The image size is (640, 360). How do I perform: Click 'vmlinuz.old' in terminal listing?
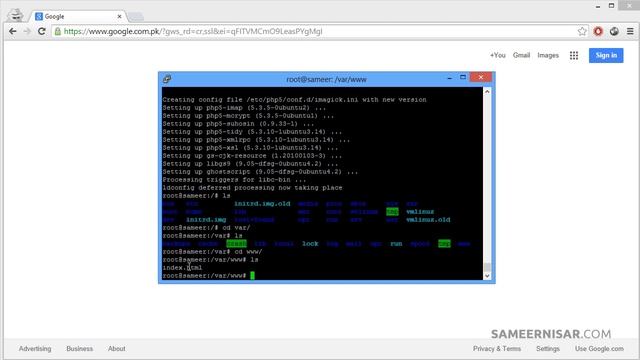pos(428,220)
